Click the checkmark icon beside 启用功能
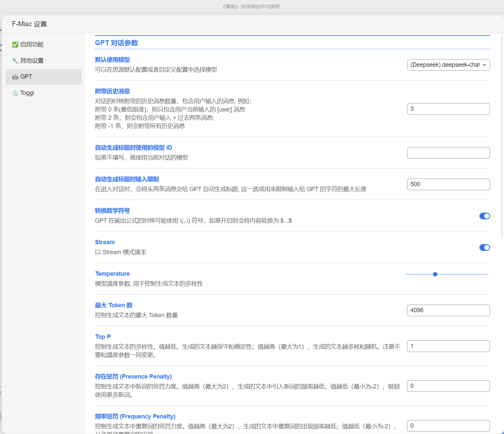This screenshot has height=434, width=504. [15, 44]
